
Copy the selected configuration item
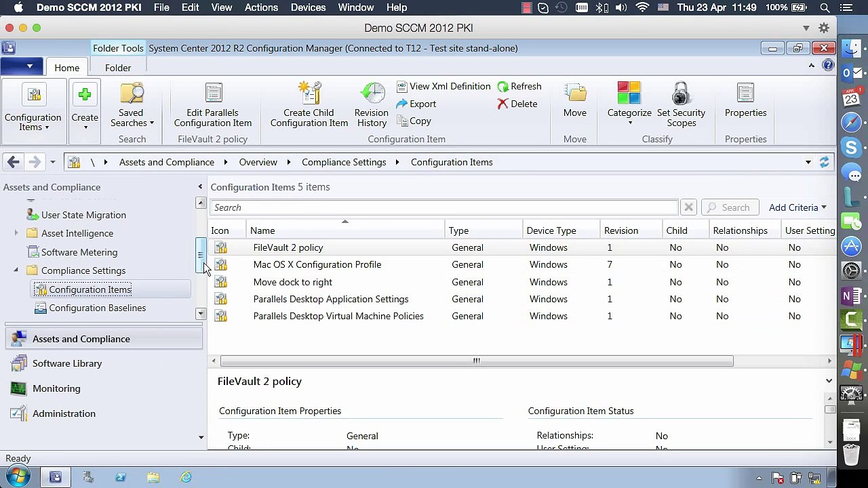point(414,121)
